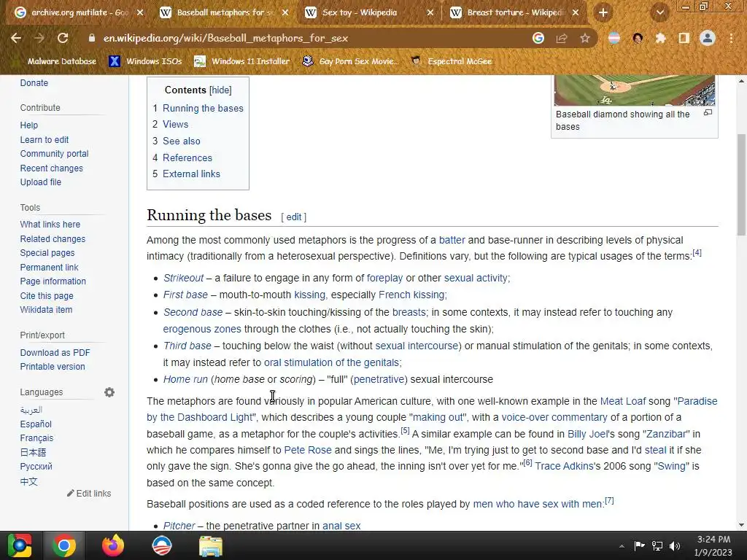Viewport: 747px width, 560px height.
Task: Share this page using share icon
Action: (x=562, y=38)
